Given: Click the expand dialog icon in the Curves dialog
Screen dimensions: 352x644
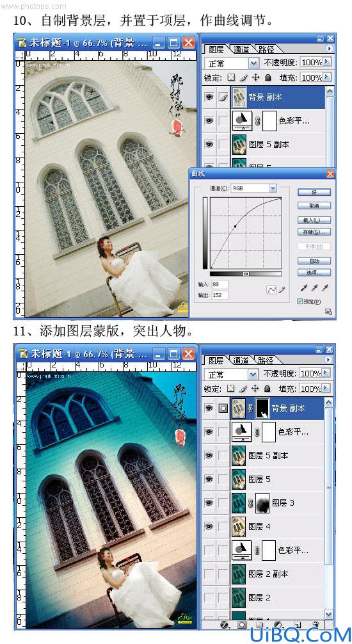Looking at the screenshot, I should [328, 312].
